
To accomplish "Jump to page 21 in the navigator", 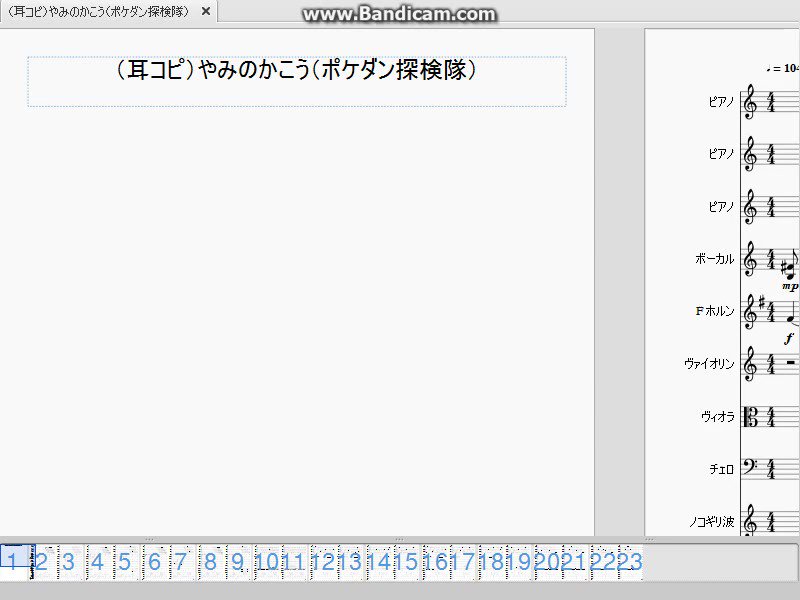I will pos(574,561).
